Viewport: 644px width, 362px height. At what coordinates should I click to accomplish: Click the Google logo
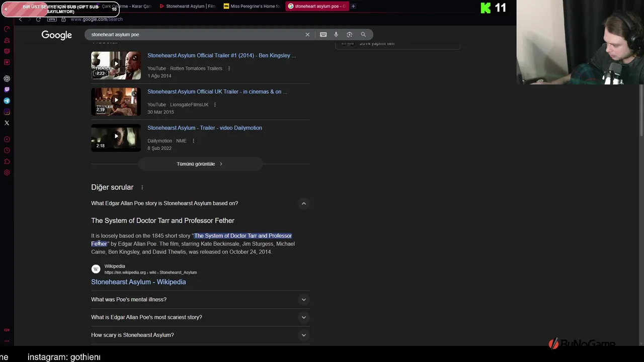coord(56,35)
